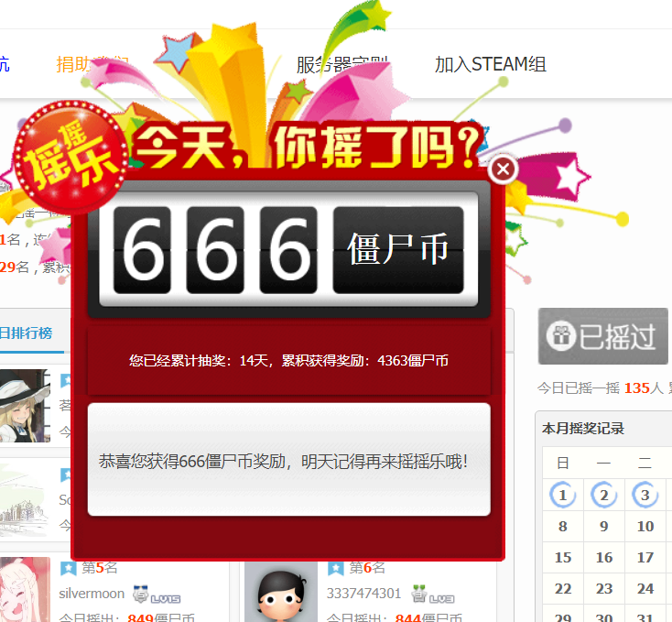Select circled day 1 in calendar
This screenshot has height=622, width=672.
(562, 496)
